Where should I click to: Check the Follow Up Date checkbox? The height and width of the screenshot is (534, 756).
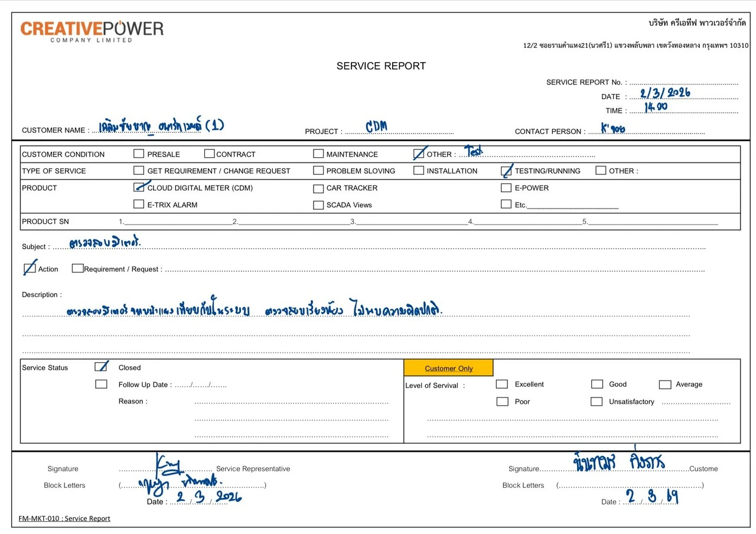click(101, 384)
